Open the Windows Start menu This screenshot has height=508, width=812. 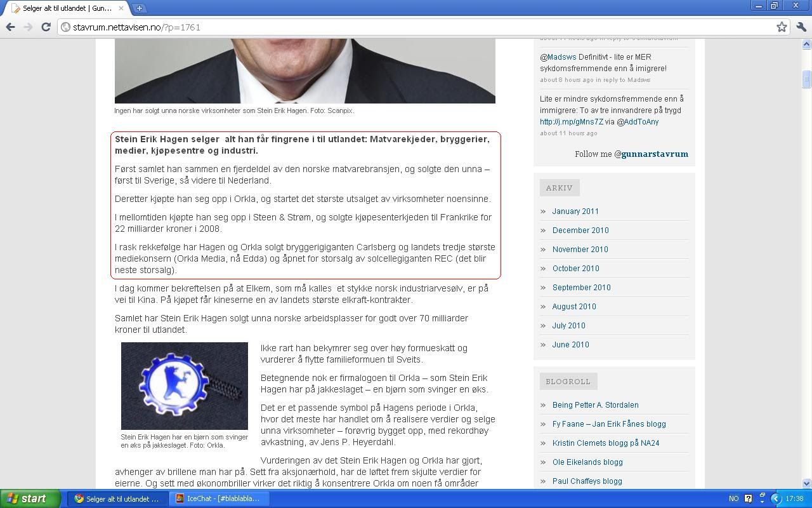click(30, 498)
